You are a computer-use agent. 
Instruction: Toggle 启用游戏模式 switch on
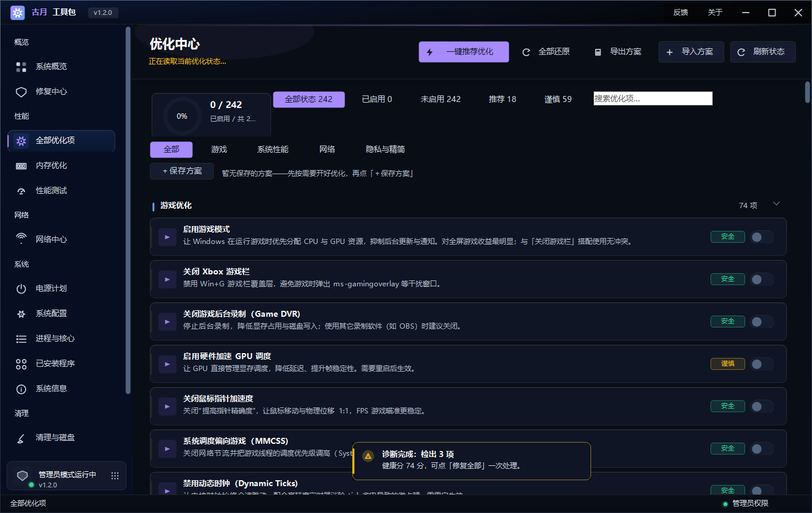[761, 237]
